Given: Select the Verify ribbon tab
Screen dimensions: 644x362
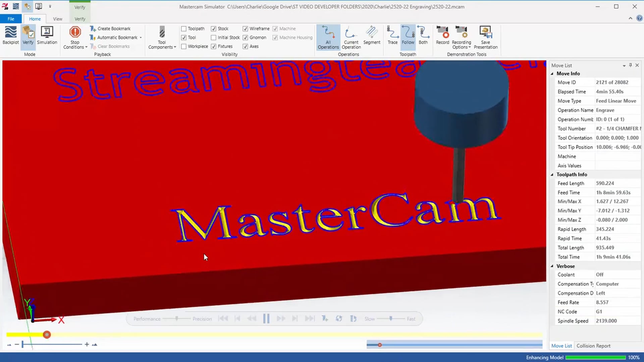Looking at the screenshot, I should pyautogui.click(x=80, y=19).
